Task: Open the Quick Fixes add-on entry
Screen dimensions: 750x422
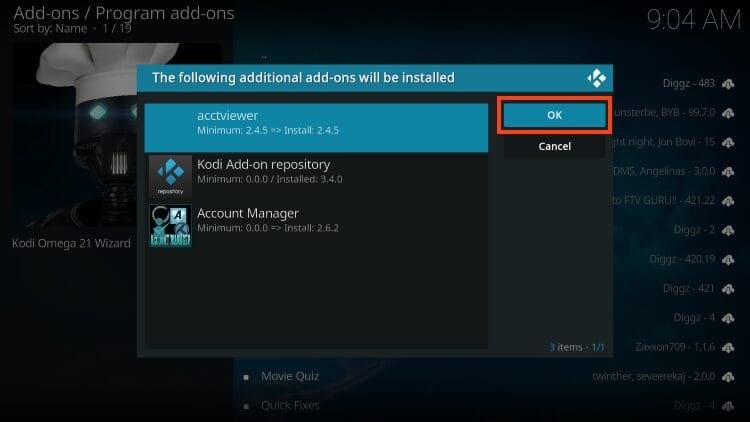Action: 290,406
